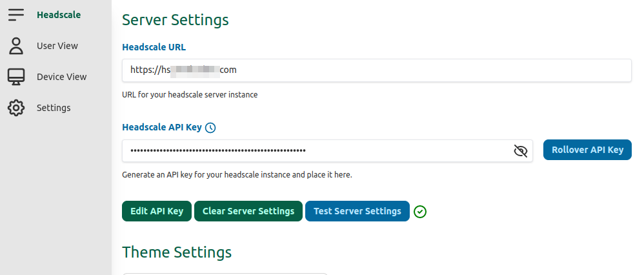The height and width of the screenshot is (275, 644).
Task: Toggle API key visibility eye icon
Action: [520, 151]
